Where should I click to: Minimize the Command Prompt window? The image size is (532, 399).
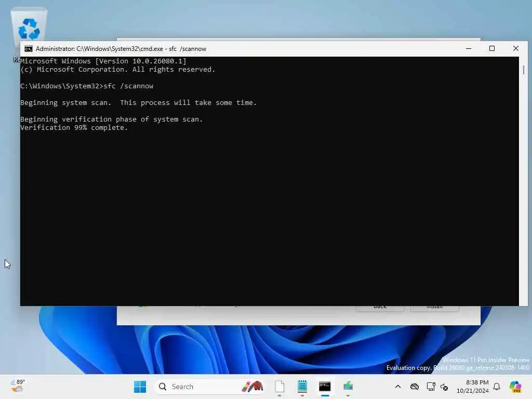469,48
